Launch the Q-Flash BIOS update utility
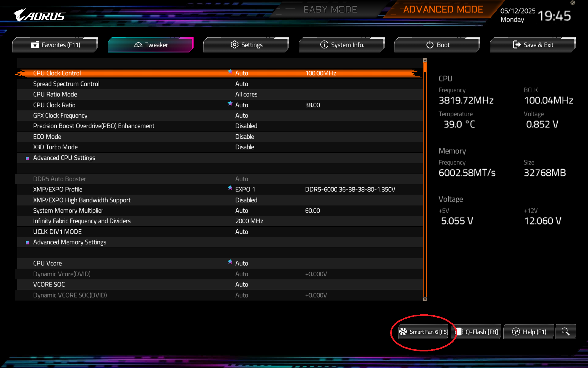 [x=477, y=332]
